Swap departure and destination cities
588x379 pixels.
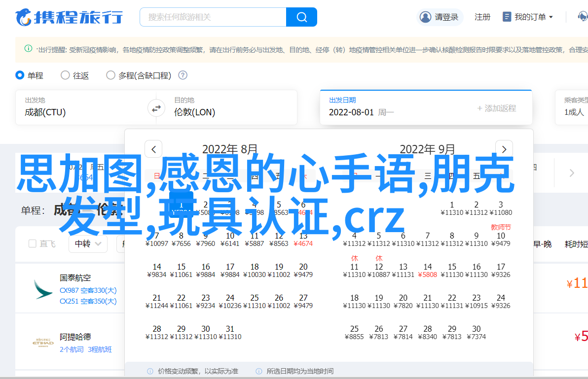point(156,108)
